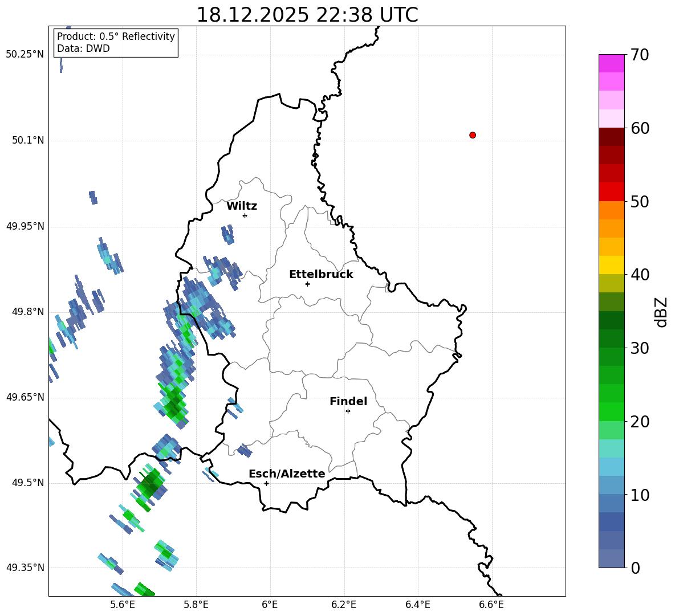Viewport: 675px width, 616px height.
Task: Click the red radar location dot
Action: [x=473, y=135]
